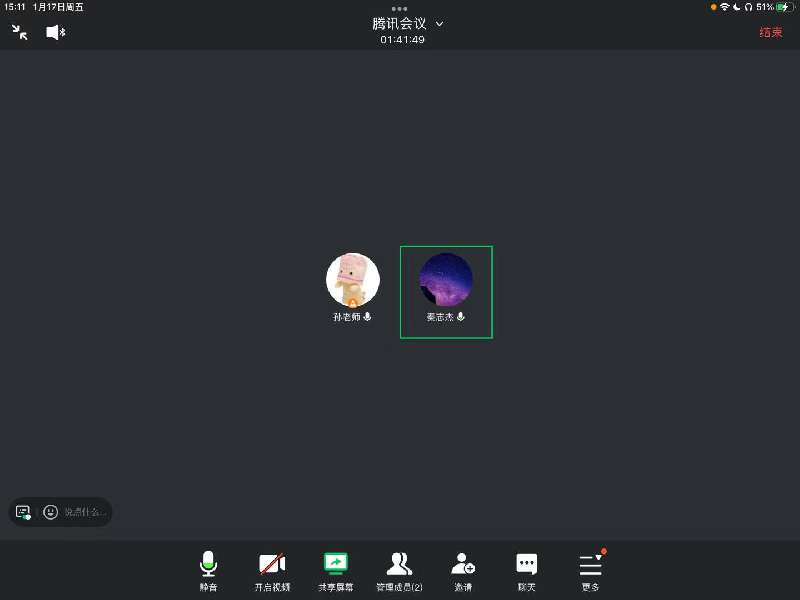
Task: Start screen sharing with 共享屏幕
Action: pos(336,571)
